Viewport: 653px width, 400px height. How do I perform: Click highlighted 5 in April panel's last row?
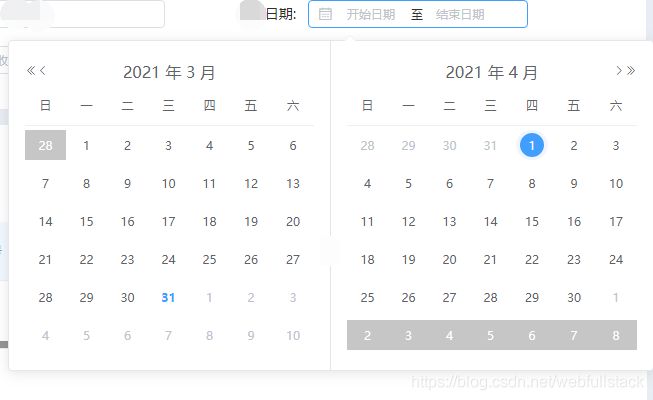tap(490, 335)
